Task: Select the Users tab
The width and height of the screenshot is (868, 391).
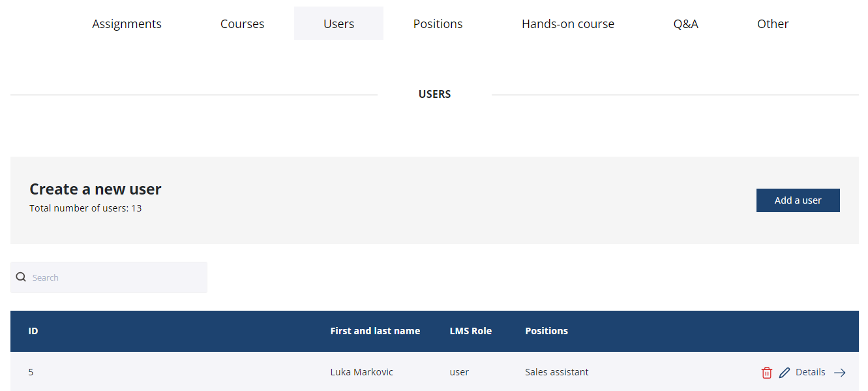Action: click(x=338, y=24)
